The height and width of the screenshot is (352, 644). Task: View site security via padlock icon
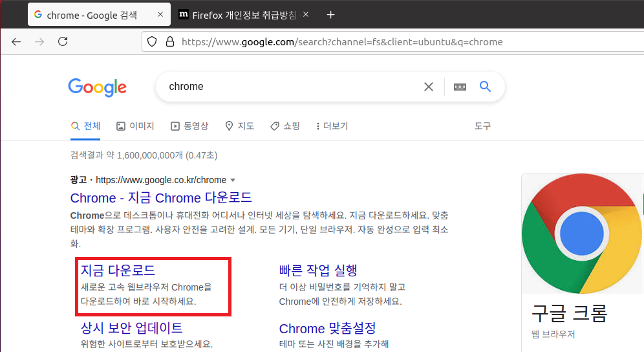[170, 41]
